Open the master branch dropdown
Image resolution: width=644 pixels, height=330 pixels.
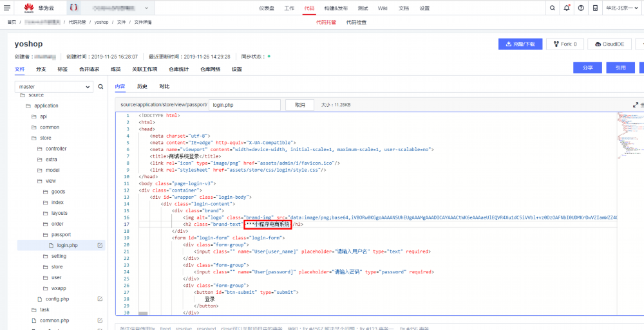(54, 87)
